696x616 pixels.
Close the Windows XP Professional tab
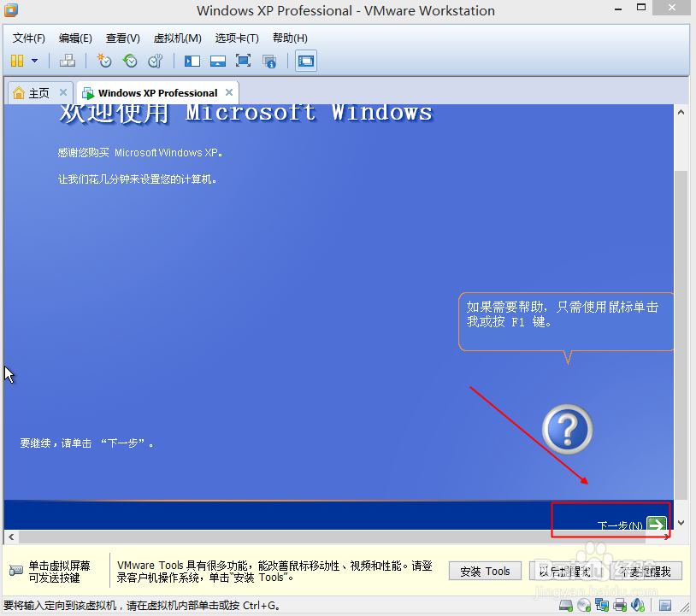(x=229, y=92)
